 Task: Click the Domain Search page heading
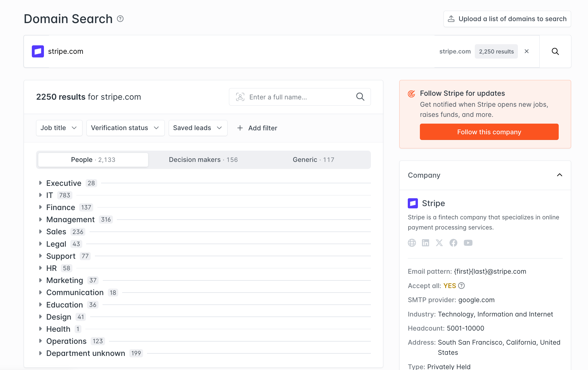pyautogui.click(x=68, y=19)
